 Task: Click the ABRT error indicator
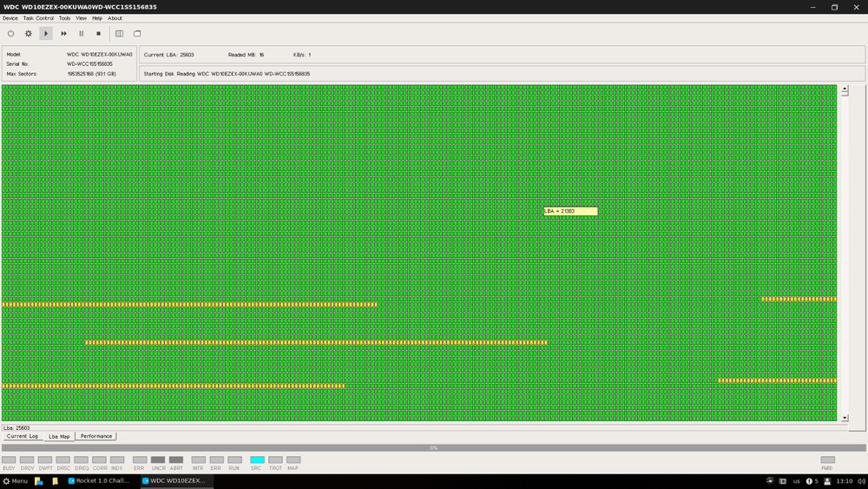tap(176, 459)
